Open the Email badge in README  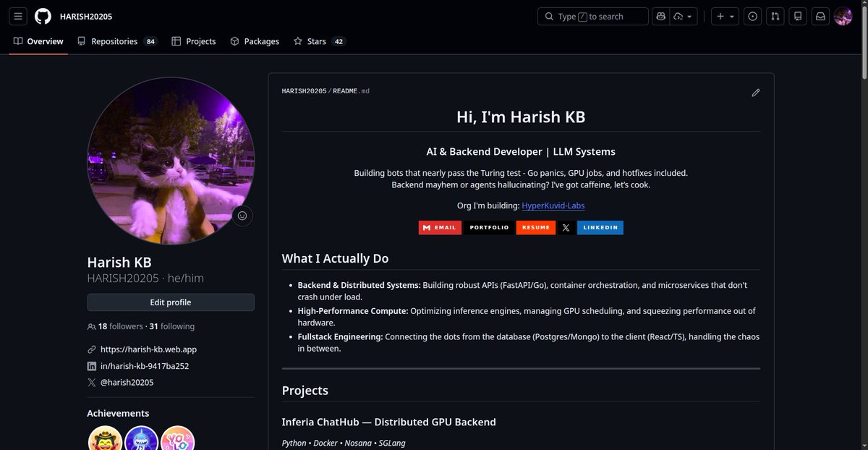coord(440,227)
